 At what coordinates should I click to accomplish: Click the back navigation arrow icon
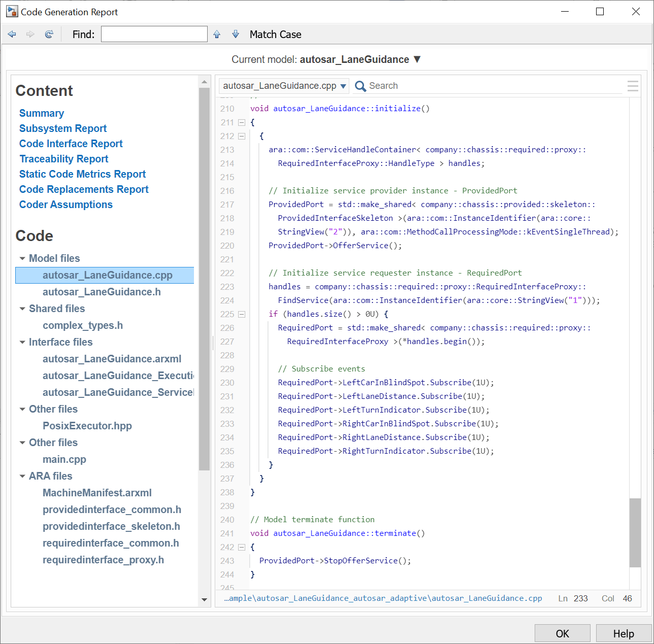(x=12, y=35)
